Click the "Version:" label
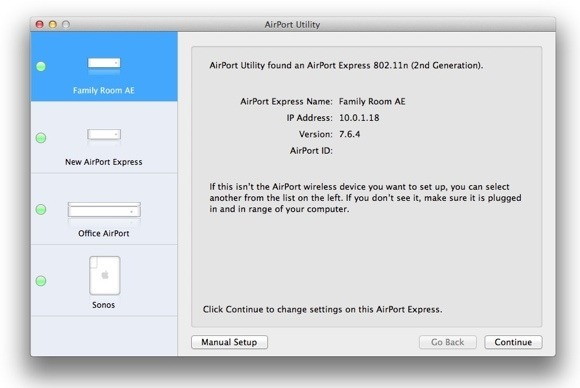Viewport: 580px width, 388px height. (316, 134)
